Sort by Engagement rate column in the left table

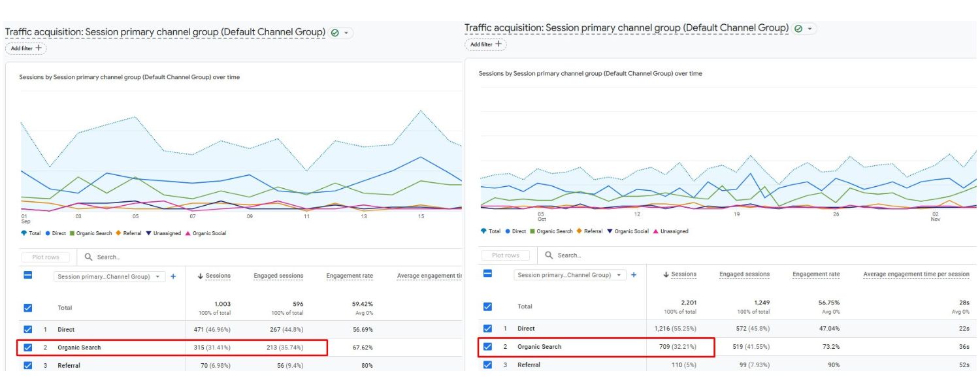350,276
